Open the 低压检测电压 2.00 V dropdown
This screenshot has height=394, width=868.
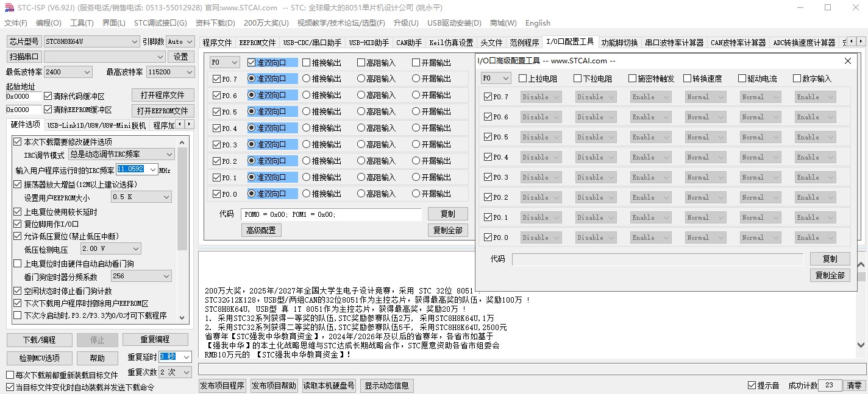click(110, 248)
